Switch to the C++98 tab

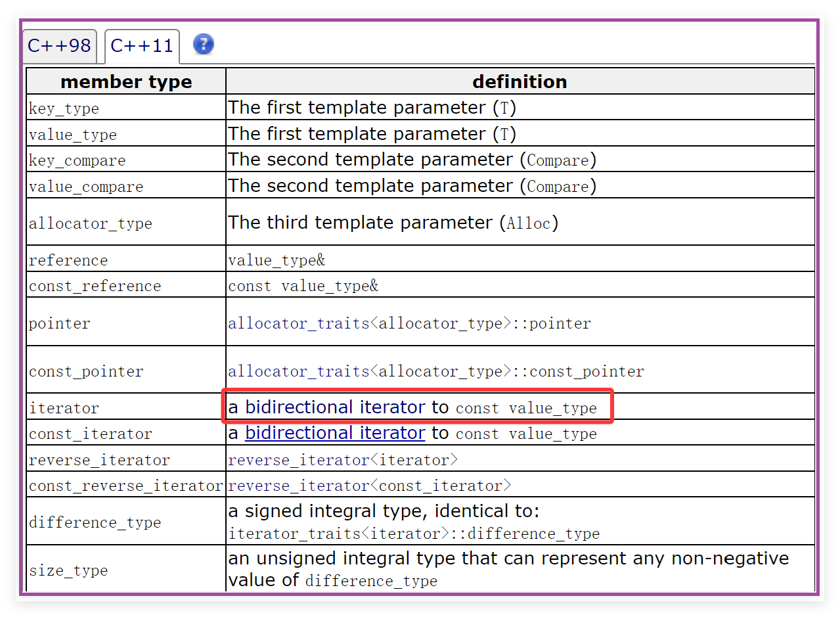click(59, 46)
